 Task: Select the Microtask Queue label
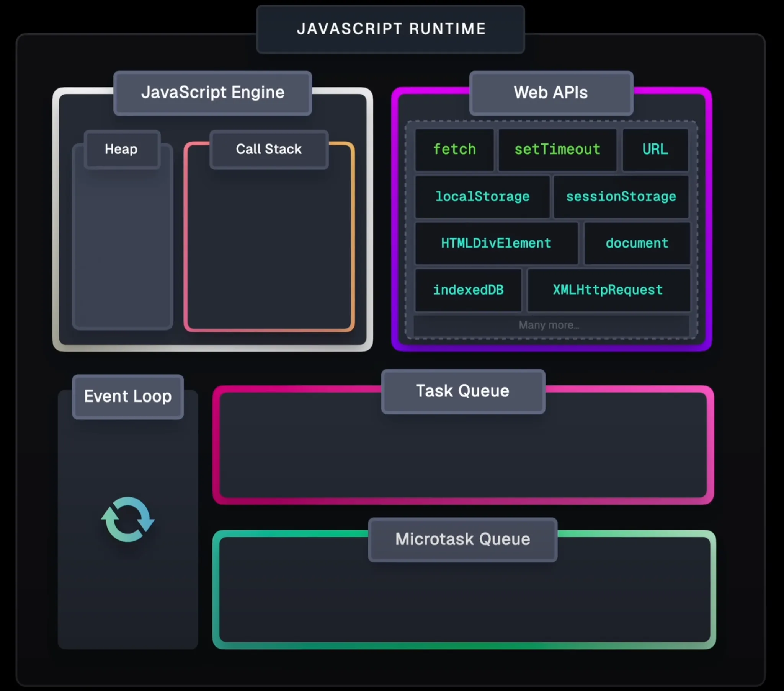tap(462, 539)
